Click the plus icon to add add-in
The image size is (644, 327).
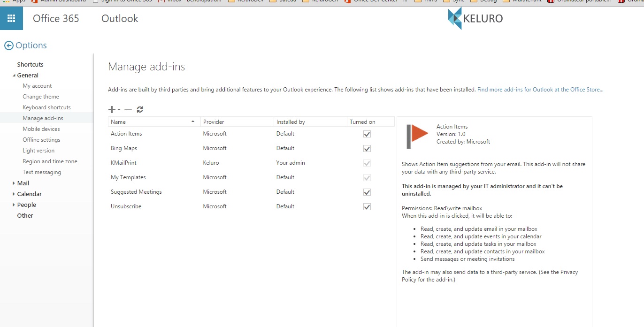(112, 109)
